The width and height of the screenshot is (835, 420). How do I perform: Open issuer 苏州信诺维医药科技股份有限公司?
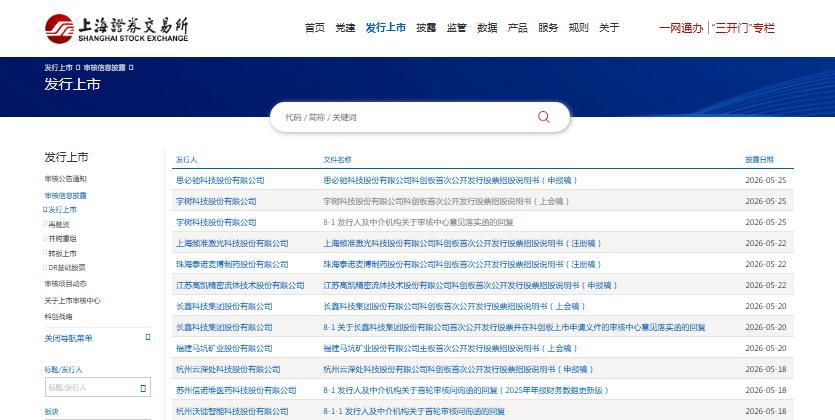click(236, 391)
